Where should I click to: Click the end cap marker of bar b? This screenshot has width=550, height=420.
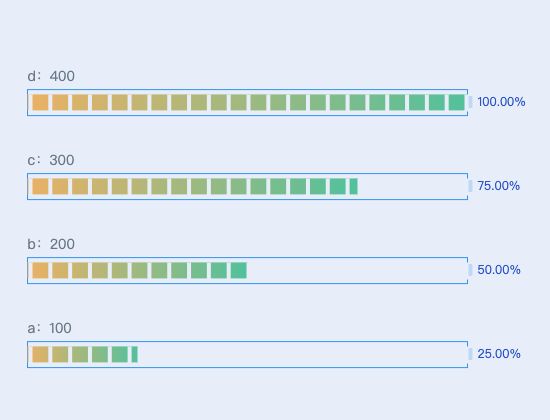point(470,270)
